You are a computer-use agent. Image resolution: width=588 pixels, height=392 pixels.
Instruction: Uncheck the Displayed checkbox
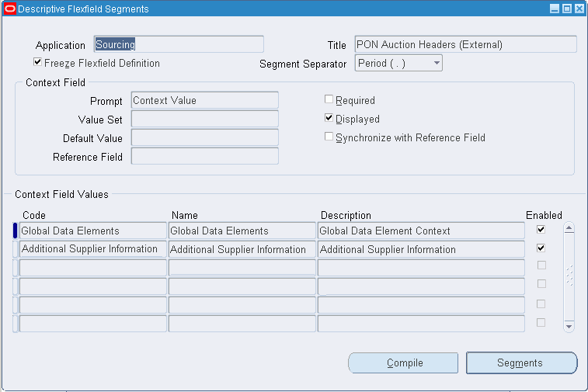click(329, 118)
